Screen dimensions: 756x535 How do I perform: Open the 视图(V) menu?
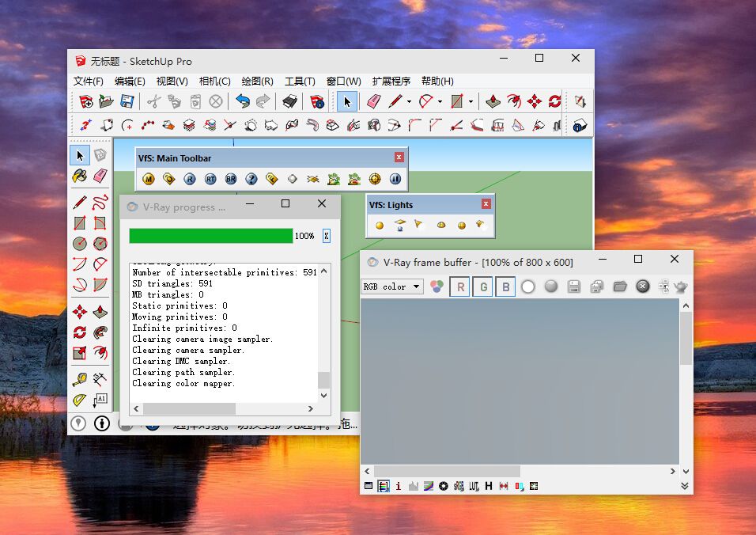point(172,81)
